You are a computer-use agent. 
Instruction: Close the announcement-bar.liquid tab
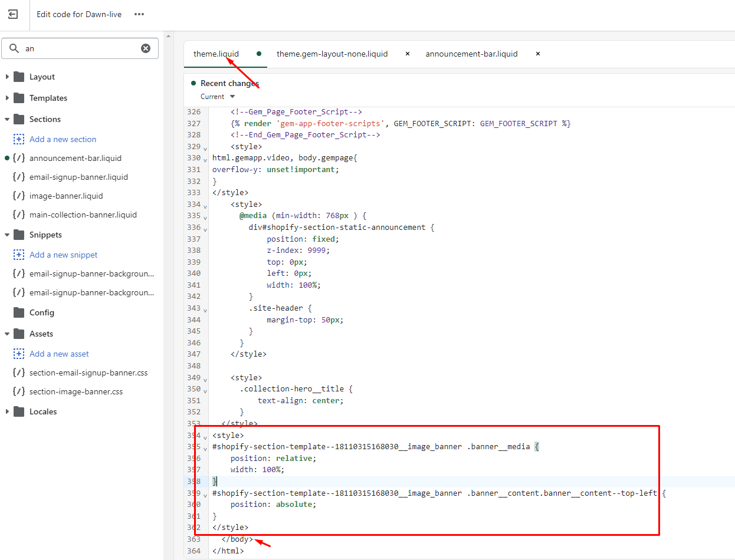click(x=538, y=54)
